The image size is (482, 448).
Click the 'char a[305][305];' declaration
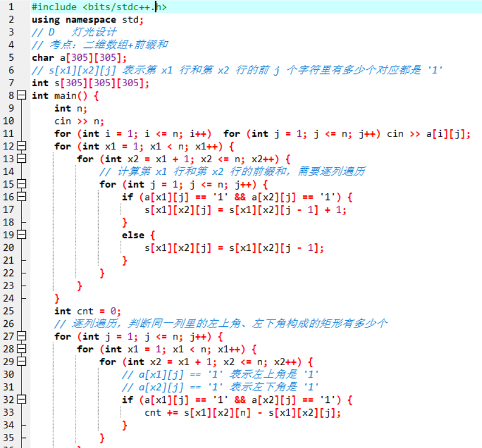[x=79, y=57]
